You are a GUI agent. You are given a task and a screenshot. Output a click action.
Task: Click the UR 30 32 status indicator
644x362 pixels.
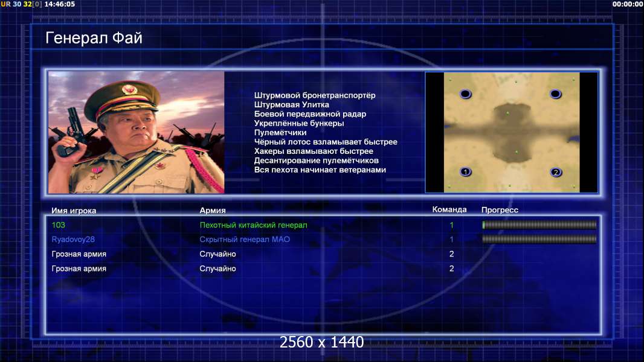click(21, 4)
